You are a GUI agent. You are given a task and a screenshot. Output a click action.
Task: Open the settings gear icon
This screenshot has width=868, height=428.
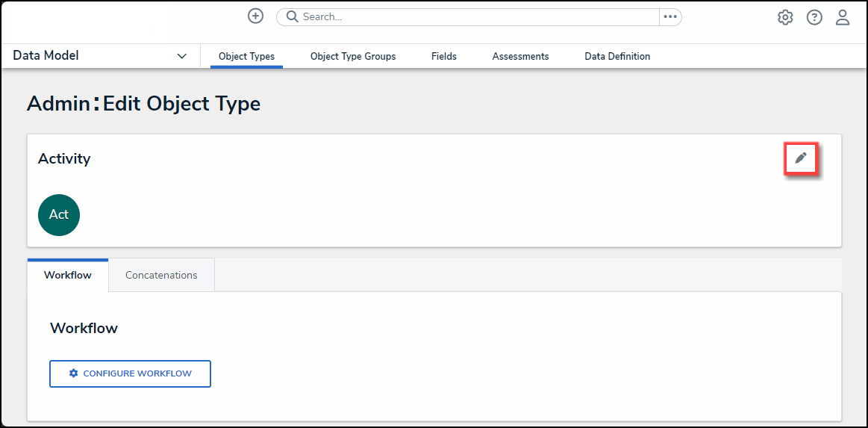785,17
